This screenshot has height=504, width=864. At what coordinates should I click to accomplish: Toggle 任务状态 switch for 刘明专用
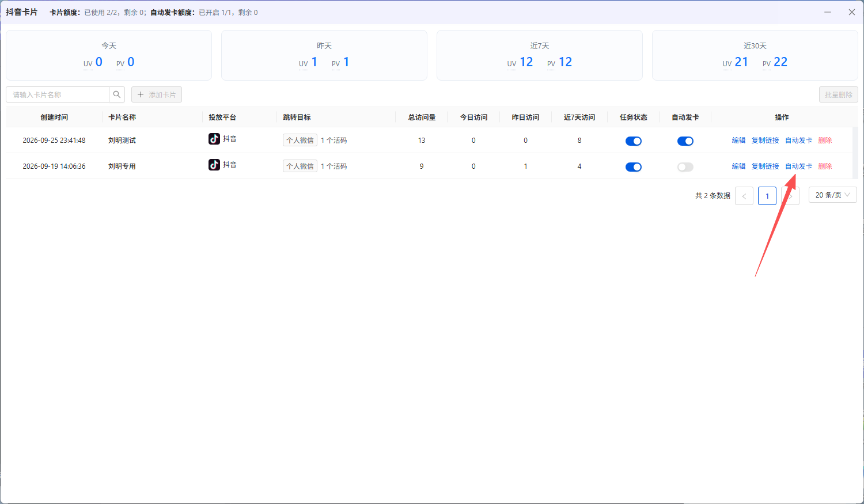(634, 167)
